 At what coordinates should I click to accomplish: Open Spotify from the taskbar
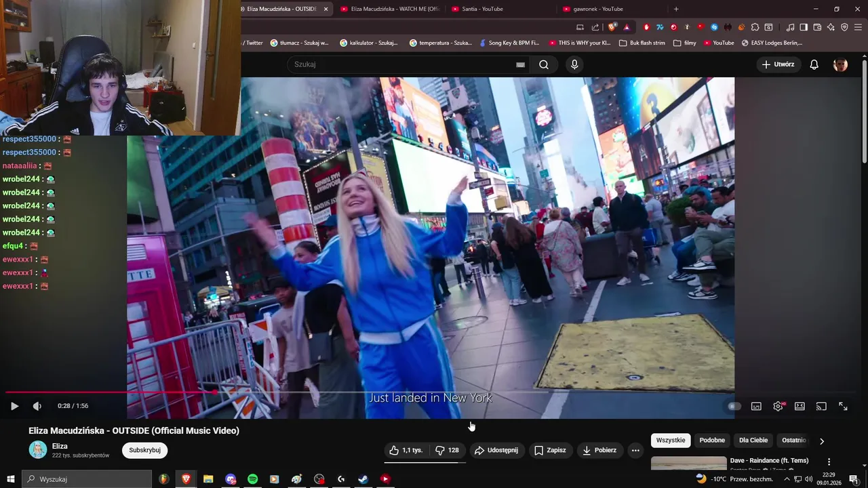(252, 479)
